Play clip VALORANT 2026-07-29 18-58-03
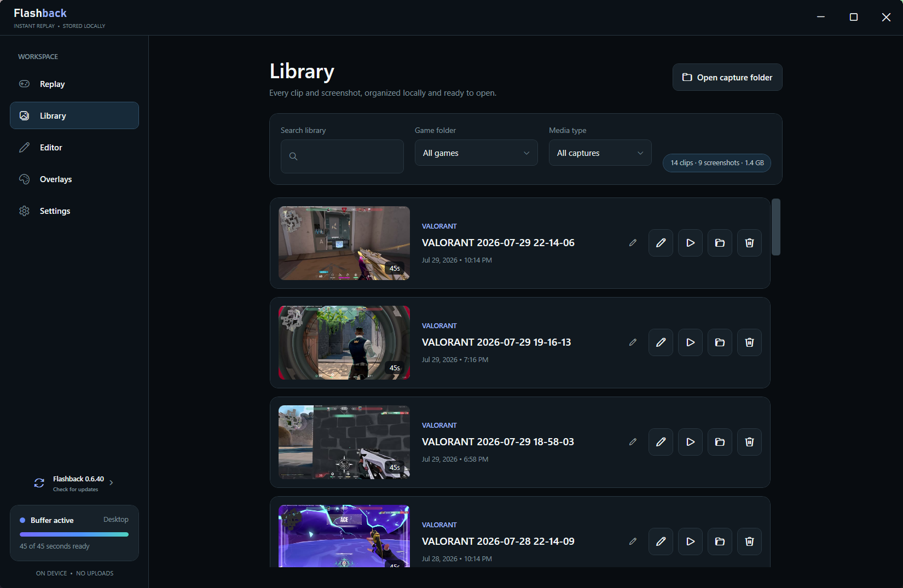Image resolution: width=903 pixels, height=588 pixels. (x=691, y=442)
